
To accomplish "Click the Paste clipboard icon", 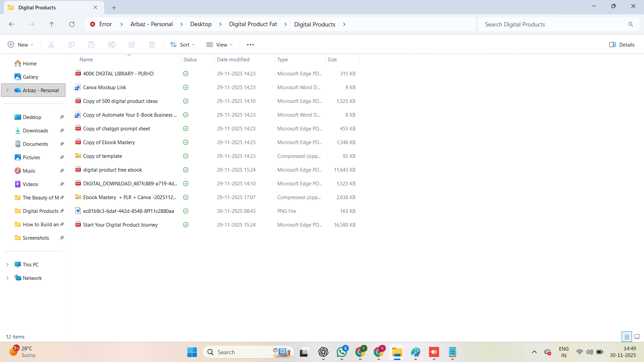I will pos(92,45).
